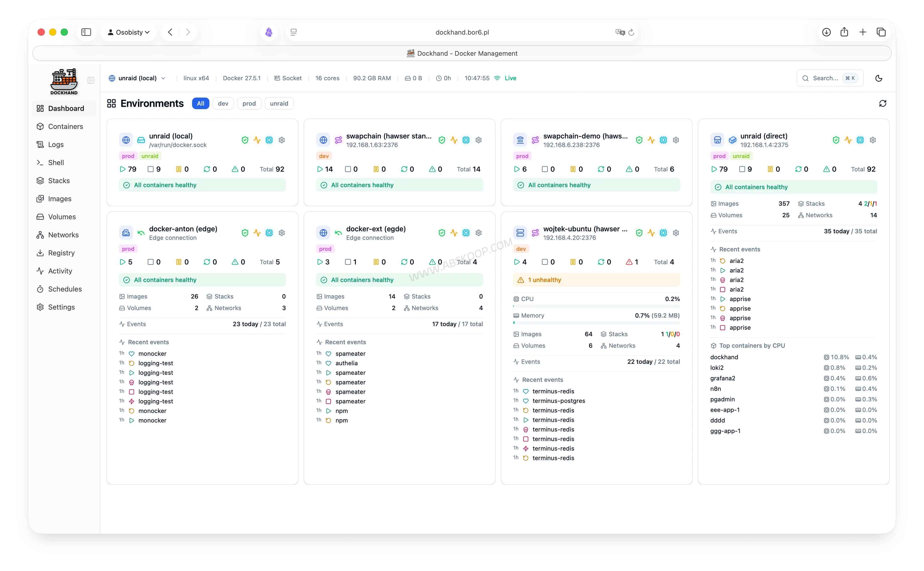Click activity pulse icon on docker-ext (egde) card
Screen dimensions: 924x571
(x=454, y=233)
